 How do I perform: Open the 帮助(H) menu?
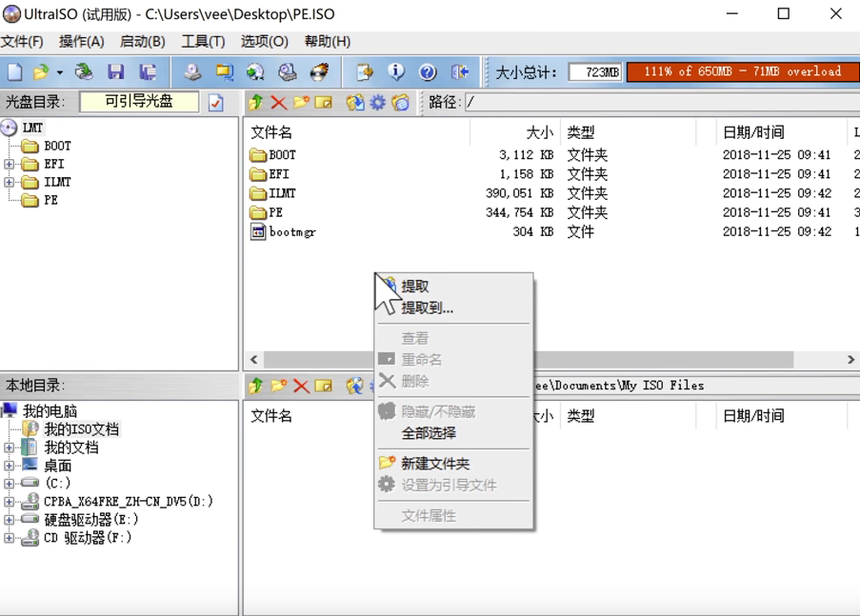(x=328, y=42)
